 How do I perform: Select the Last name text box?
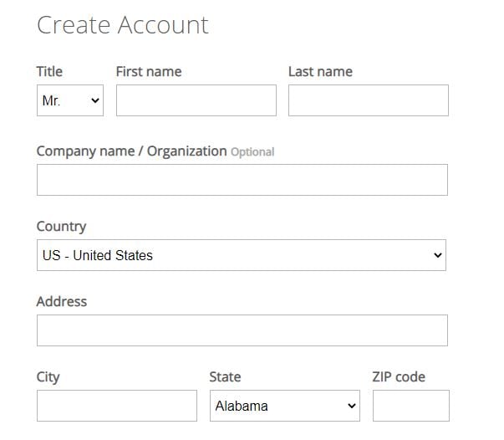pos(369,100)
